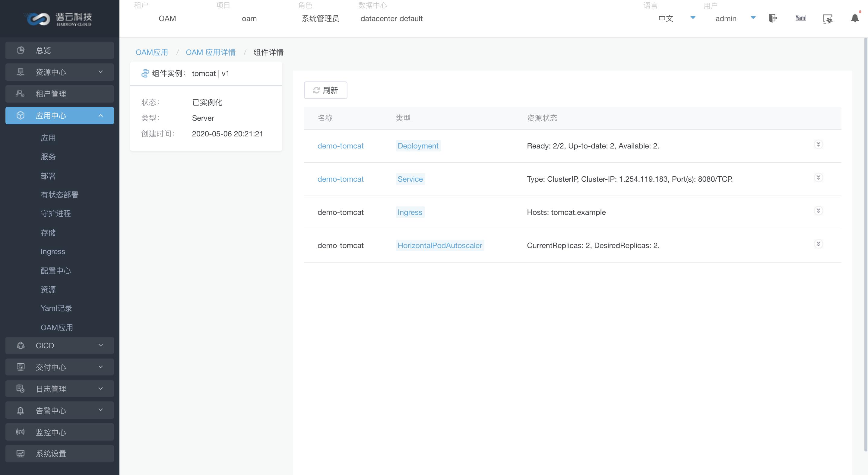Click the Deployment type tag
This screenshot has height=475, width=868.
click(418, 146)
